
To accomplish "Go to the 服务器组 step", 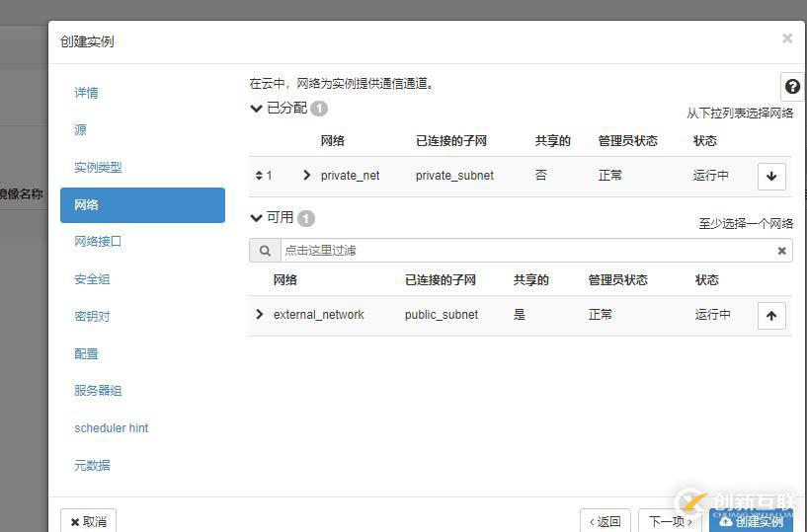I will point(99,391).
